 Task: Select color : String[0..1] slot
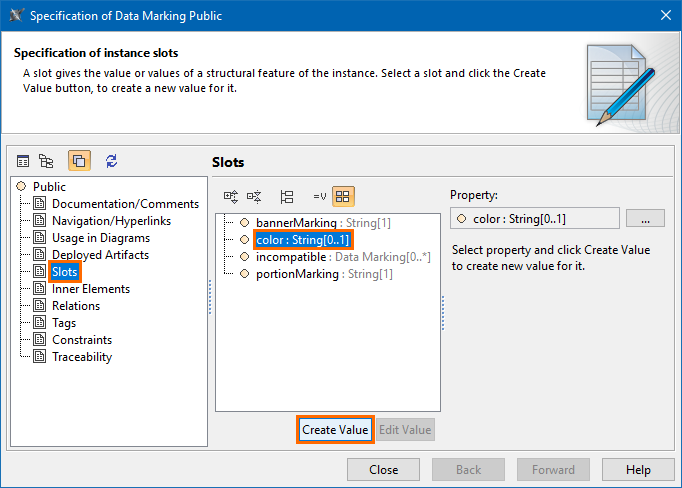click(x=303, y=240)
